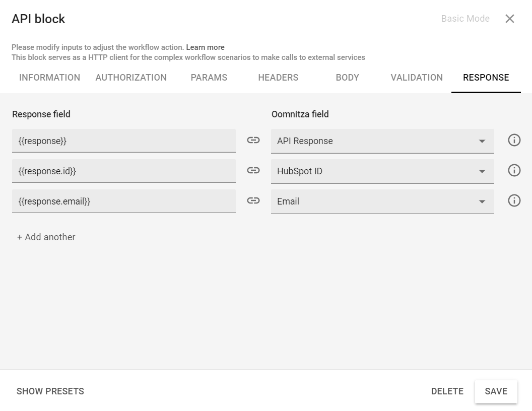Image resolution: width=532 pixels, height=411 pixels.
Task: Close the API block dialog
Action: pos(510,19)
